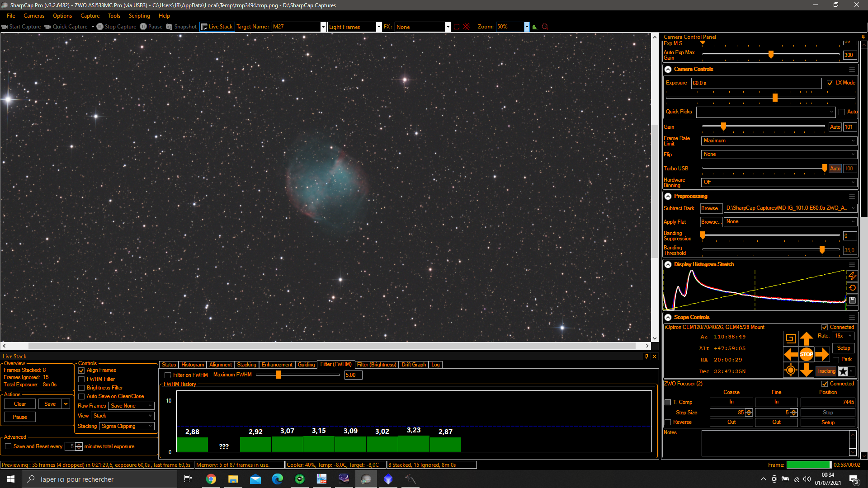Close the Live Stack panel

654,357
